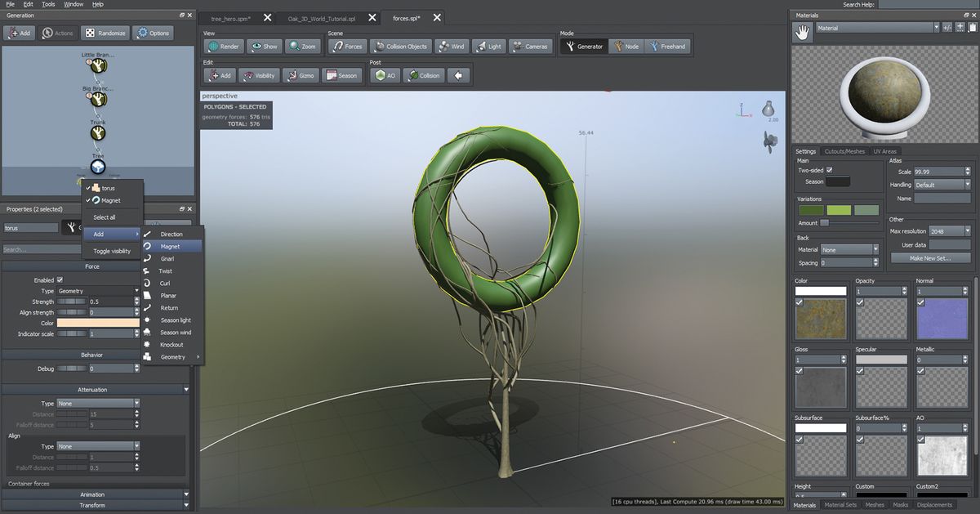980x514 pixels.
Task: Click the Randomize button
Action: (x=104, y=33)
